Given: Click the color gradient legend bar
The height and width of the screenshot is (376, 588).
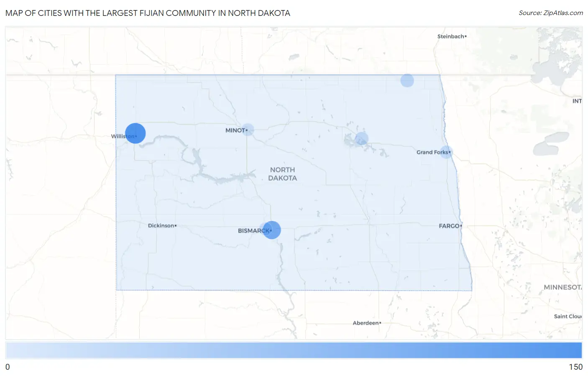Looking at the screenshot, I should (294, 350).
